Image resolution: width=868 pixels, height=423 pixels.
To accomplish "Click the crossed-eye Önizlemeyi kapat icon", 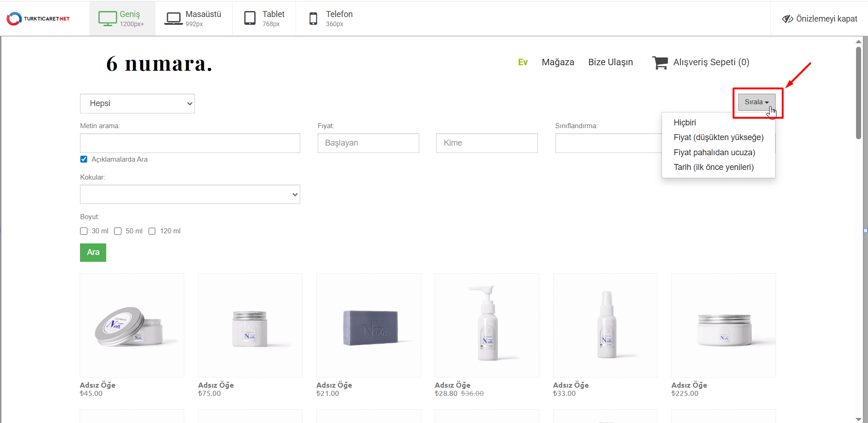I will (788, 19).
